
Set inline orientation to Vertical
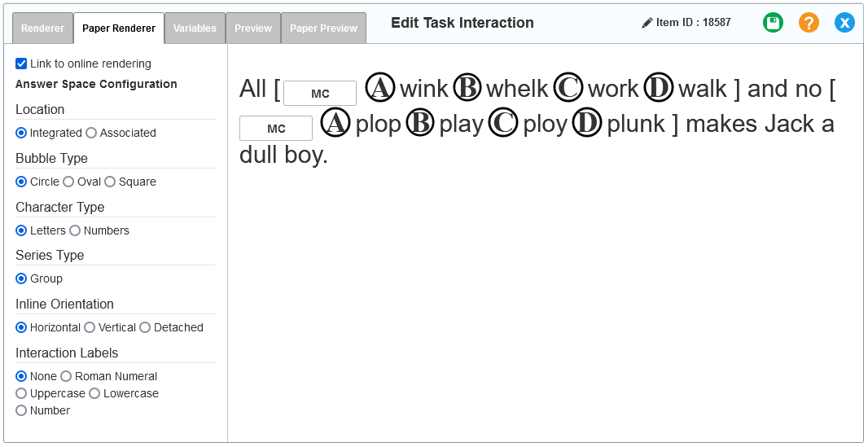point(90,327)
